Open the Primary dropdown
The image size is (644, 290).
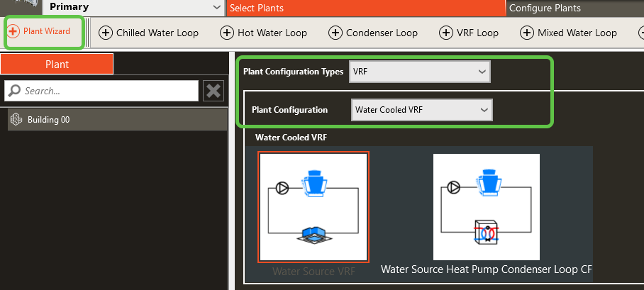(x=133, y=7)
